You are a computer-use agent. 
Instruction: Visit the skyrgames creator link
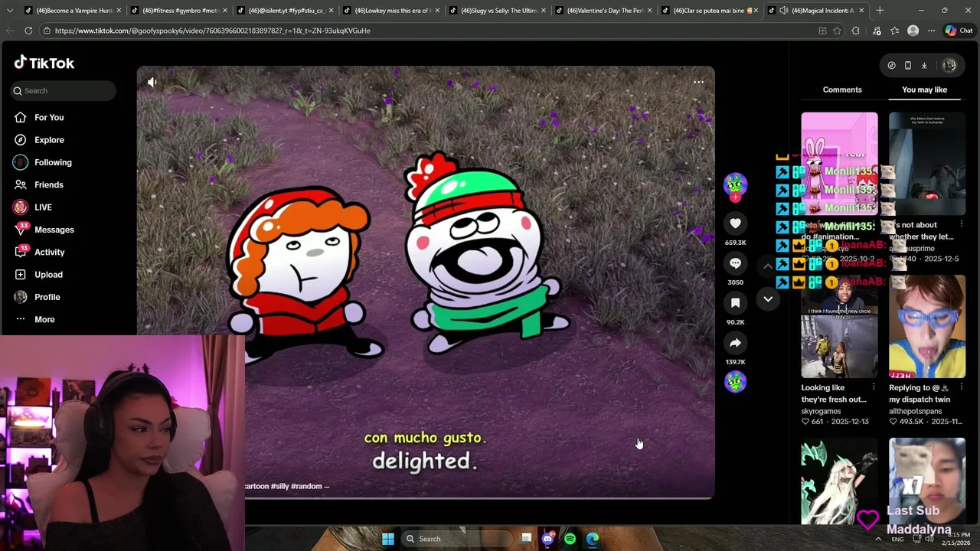(821, 411)
